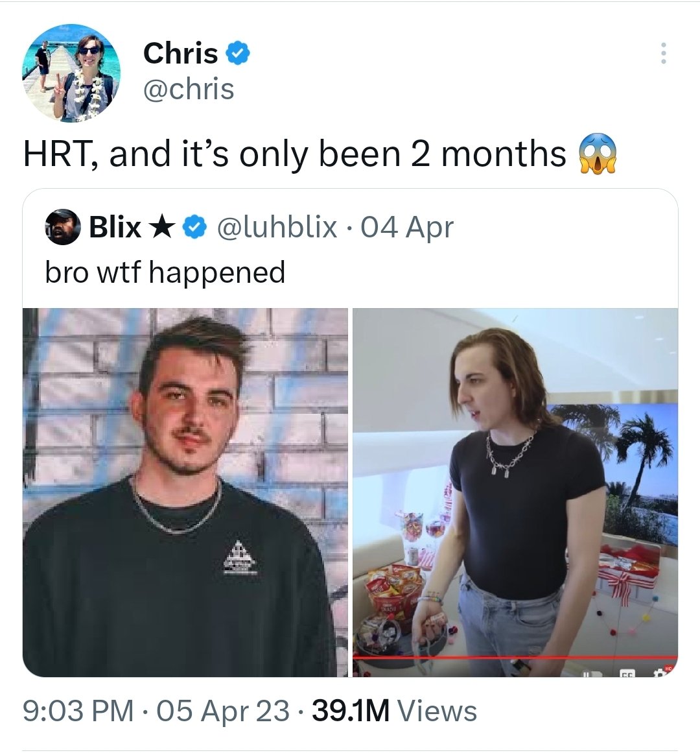The height and width of the screenshot is (753, 700).
Task: Click the video settings gear icon
Action: pos(660,673)
